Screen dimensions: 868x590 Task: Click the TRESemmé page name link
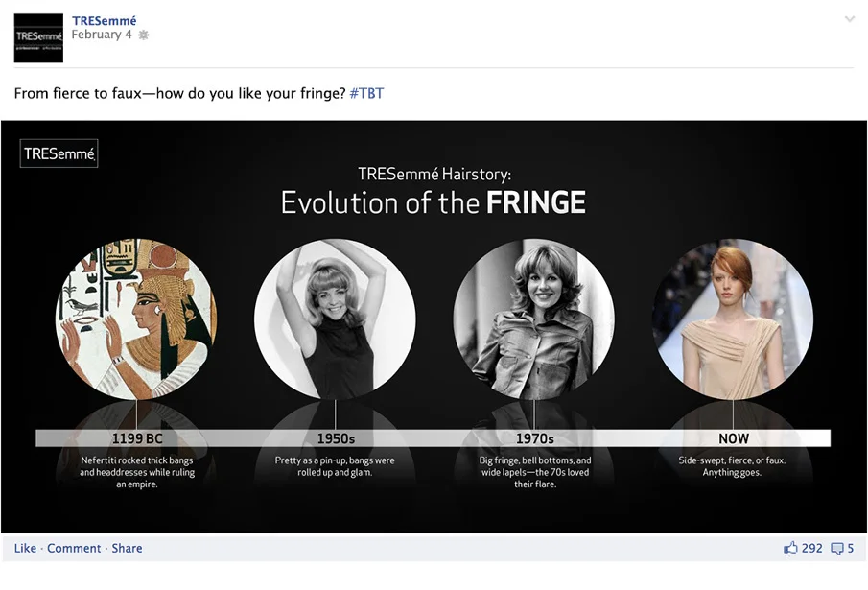coord(105,20)
